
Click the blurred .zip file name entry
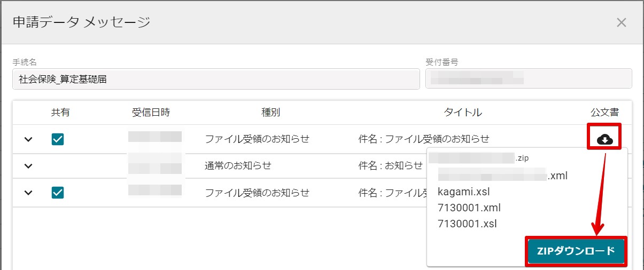pos(478,158)
